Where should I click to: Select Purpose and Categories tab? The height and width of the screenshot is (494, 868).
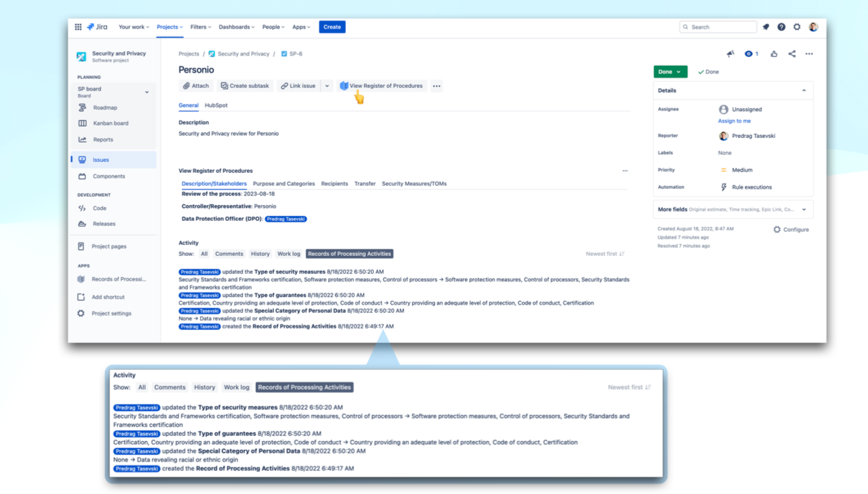[x=284, y=184]
